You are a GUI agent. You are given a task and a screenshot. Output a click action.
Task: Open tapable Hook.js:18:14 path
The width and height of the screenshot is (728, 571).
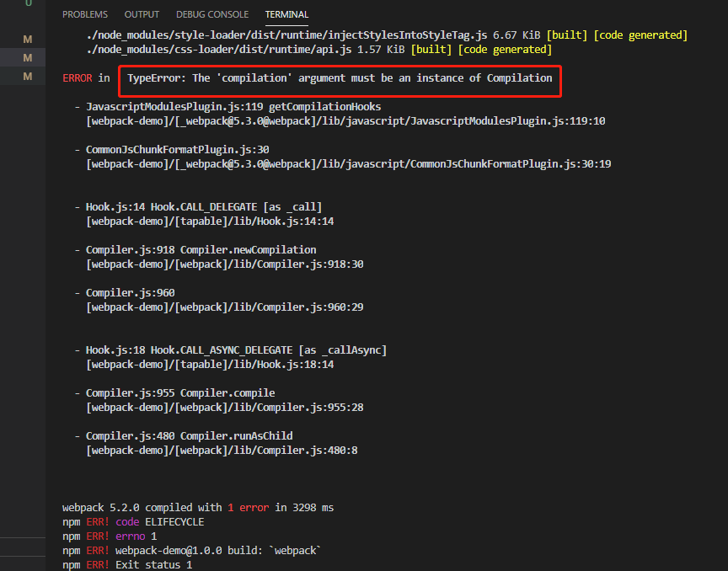point(210,365)
